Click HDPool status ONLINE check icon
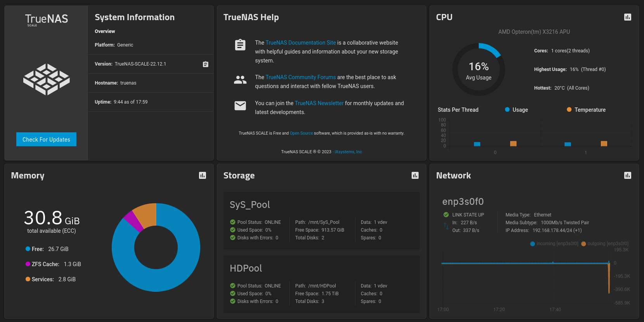The height and width of the screenshot is (322, 644). coord(233,286)
